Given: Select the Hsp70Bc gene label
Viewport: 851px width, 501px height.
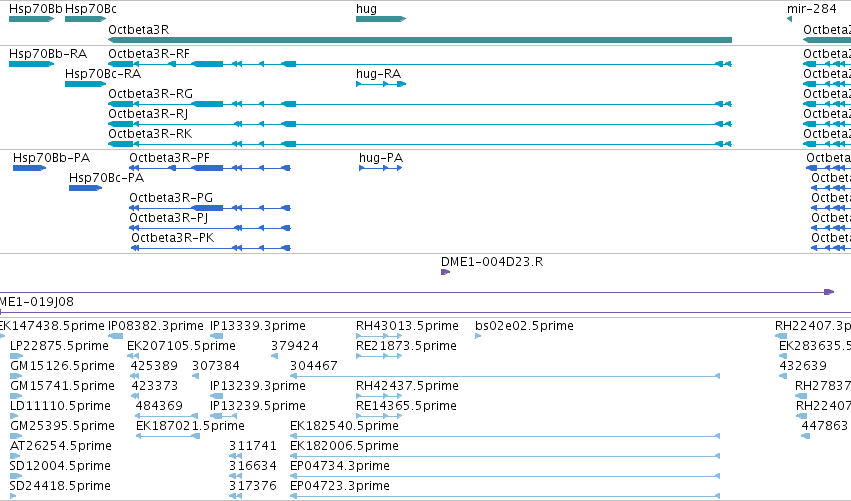Looking at the screenshot, I should [x=91, y=9].
